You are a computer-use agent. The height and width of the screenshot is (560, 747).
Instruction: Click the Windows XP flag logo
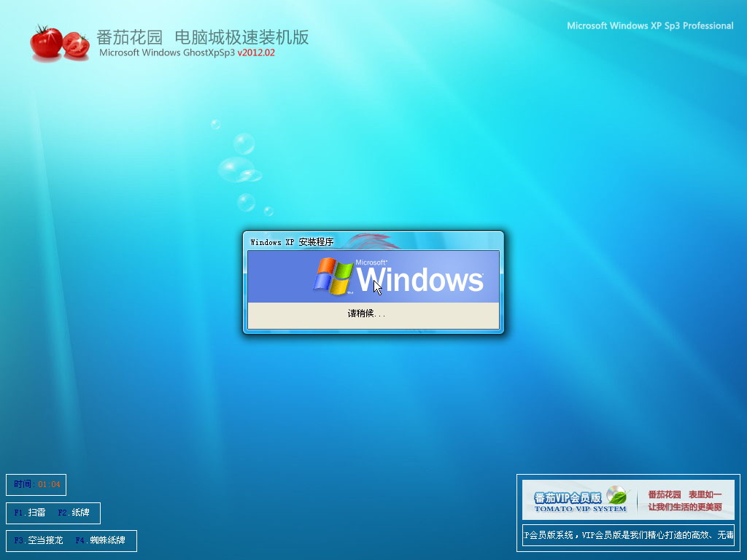pyautogui.click(x=333, y=276)
